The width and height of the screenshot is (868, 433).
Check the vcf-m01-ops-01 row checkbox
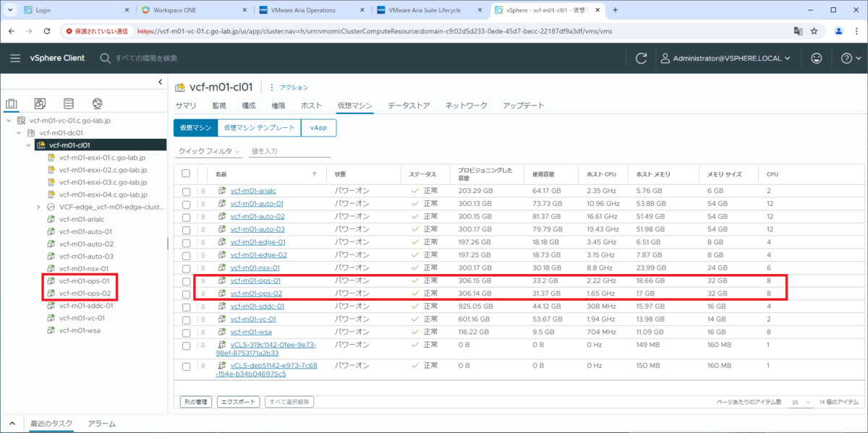coord(186,281)
